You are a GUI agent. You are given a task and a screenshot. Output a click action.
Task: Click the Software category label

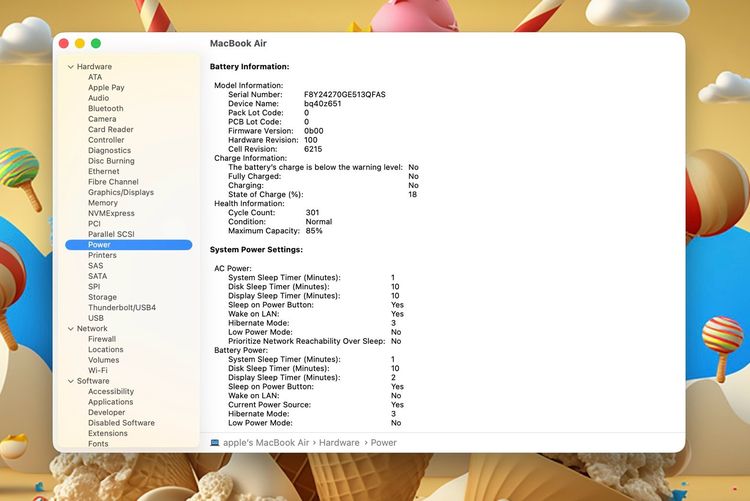93,381
